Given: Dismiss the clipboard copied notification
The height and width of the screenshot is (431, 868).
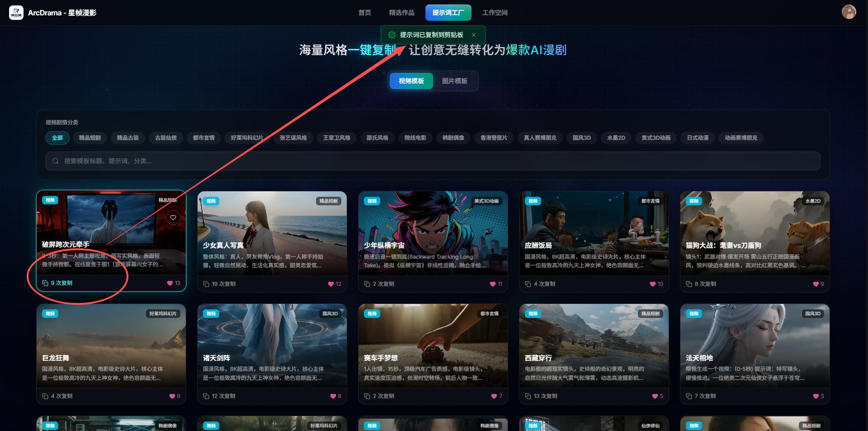Looking at the screenshot, I should (474, 35).
